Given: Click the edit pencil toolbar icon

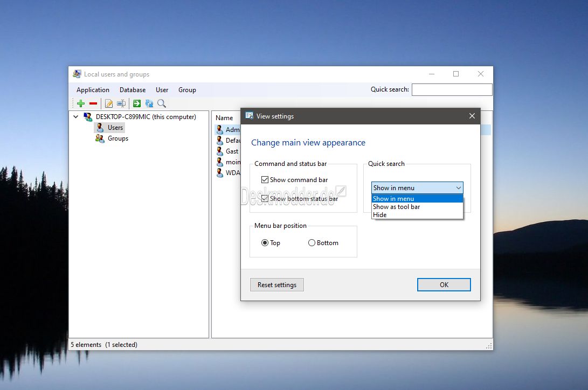Looking at the screenshot, I should coord(109,103).
